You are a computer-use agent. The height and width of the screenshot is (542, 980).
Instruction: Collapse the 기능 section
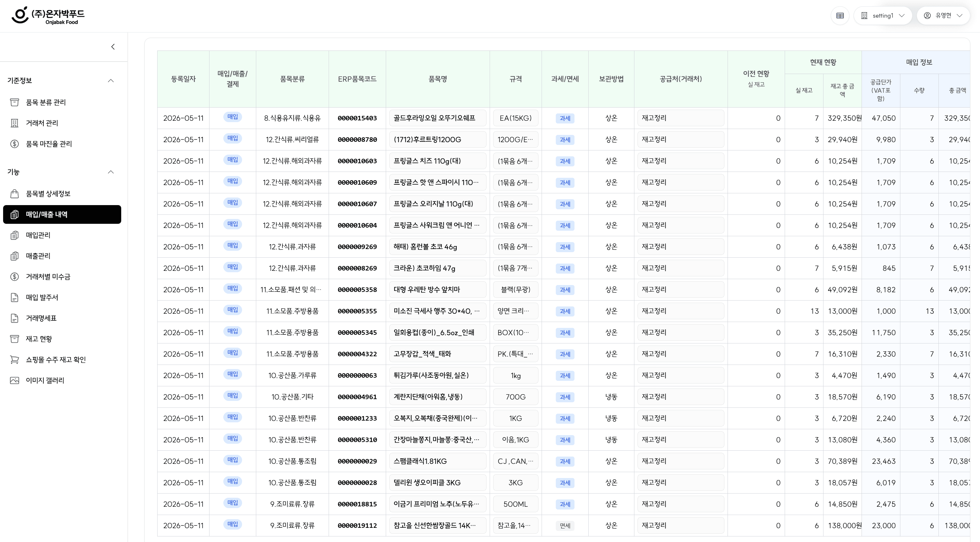(111, 172)
